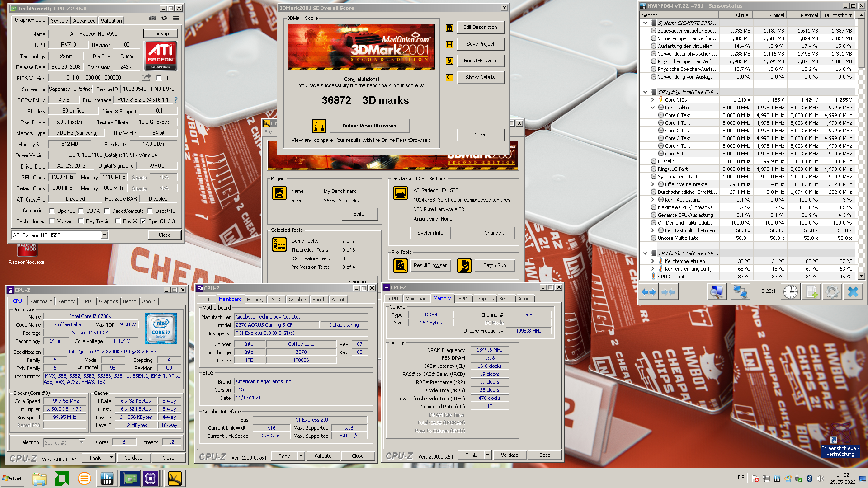Click the GPU-Z refresh icon
The height and width of the screenshot is (488, 868).
point(165,19)
